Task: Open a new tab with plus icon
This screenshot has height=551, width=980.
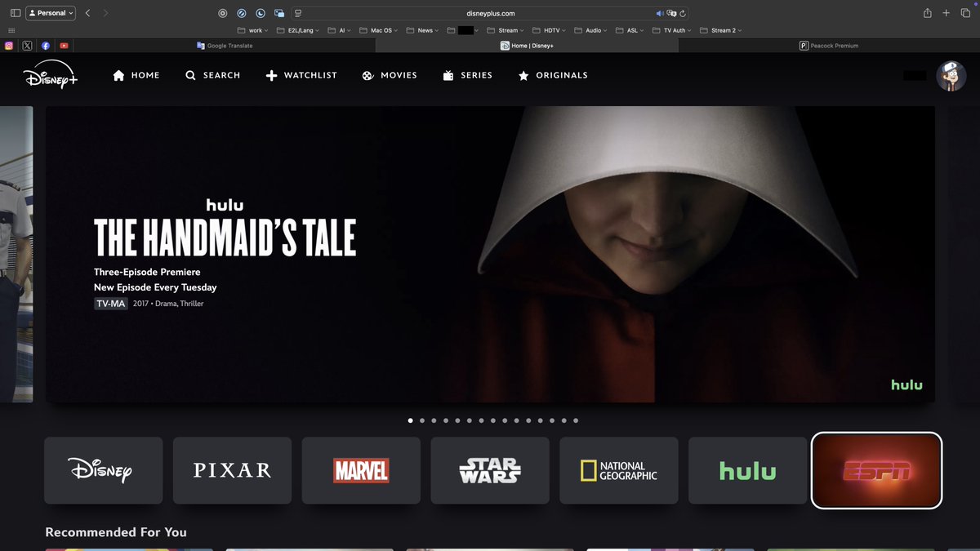Action: point(946,13)
